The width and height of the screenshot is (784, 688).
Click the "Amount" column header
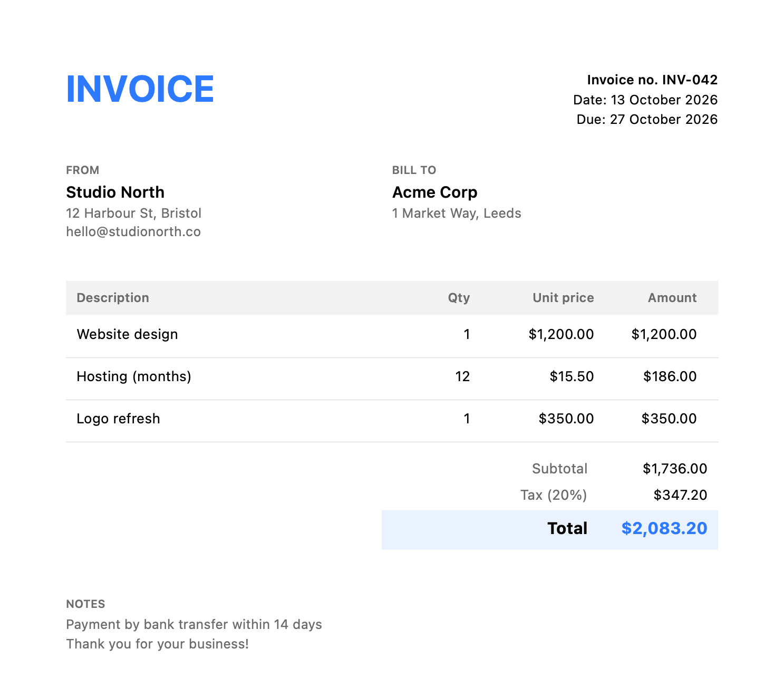point(672,297)
